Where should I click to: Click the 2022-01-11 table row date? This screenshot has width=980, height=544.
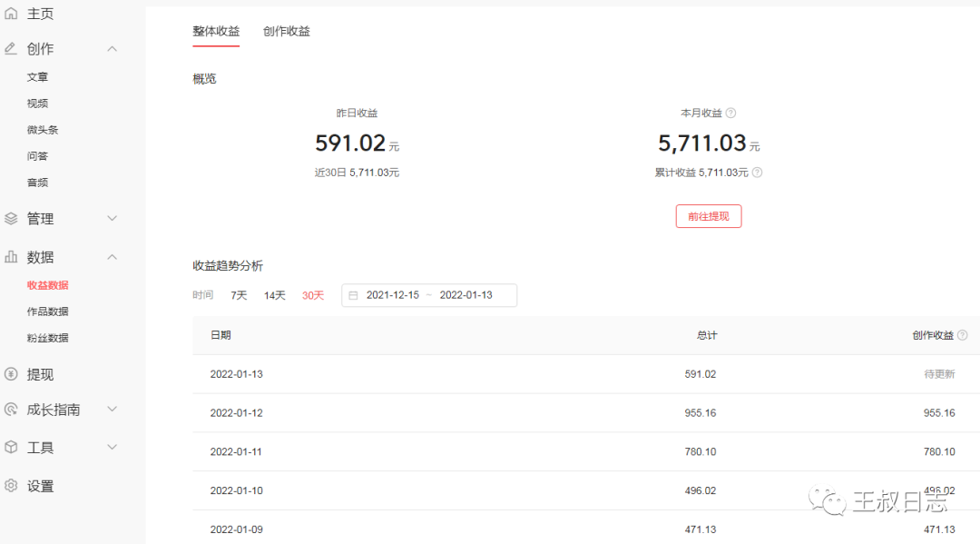click(x=236, y=451)
